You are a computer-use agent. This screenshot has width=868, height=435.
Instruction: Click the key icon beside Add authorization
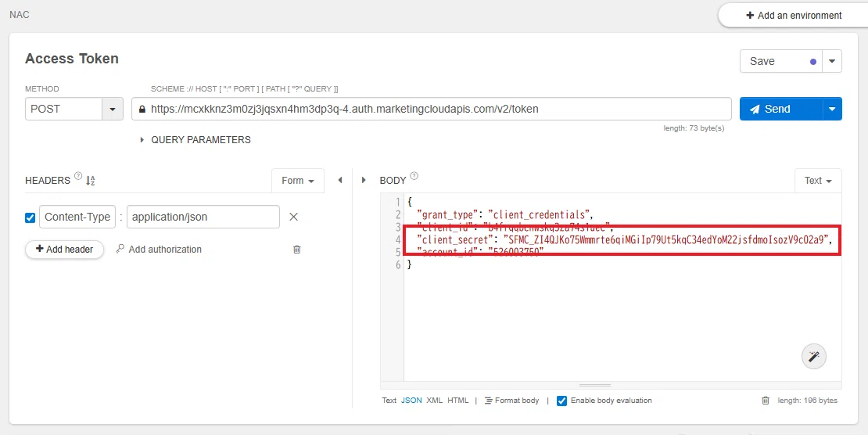point(120,250)
